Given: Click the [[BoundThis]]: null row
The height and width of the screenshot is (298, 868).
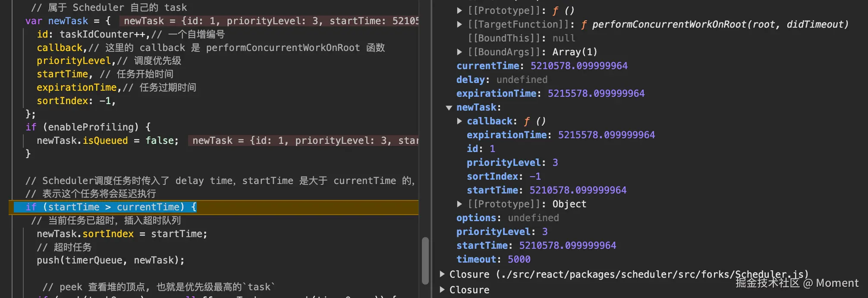Looking at the screenshot, I should click(x=521, y=38).
